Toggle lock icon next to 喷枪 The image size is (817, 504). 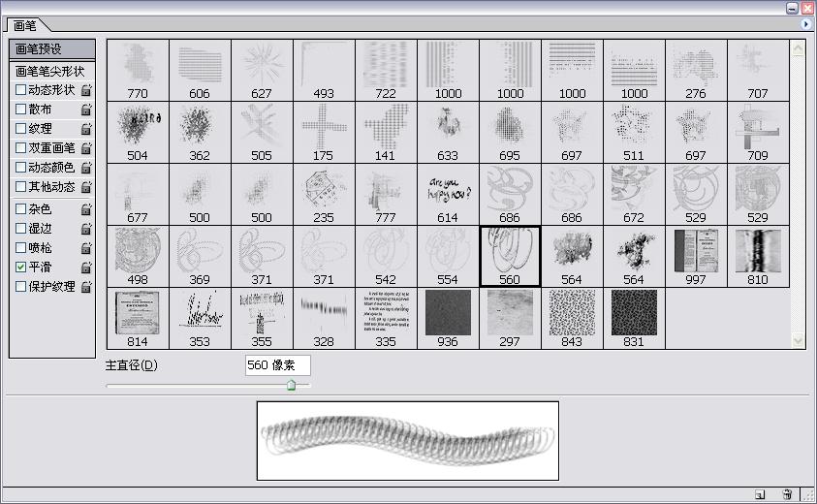click(x=86, y=247)
